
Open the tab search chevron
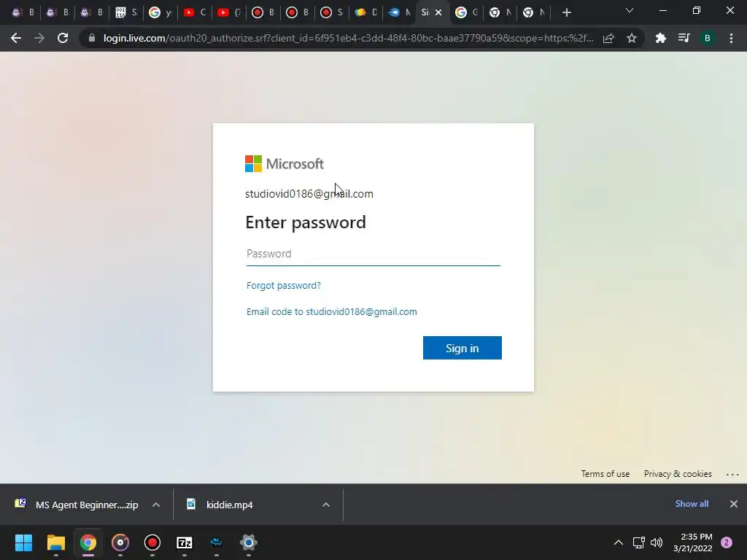click(x=630, y=10)
